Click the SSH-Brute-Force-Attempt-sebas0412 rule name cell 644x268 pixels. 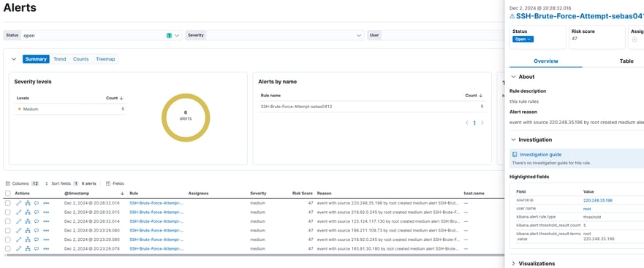point(296,107)
